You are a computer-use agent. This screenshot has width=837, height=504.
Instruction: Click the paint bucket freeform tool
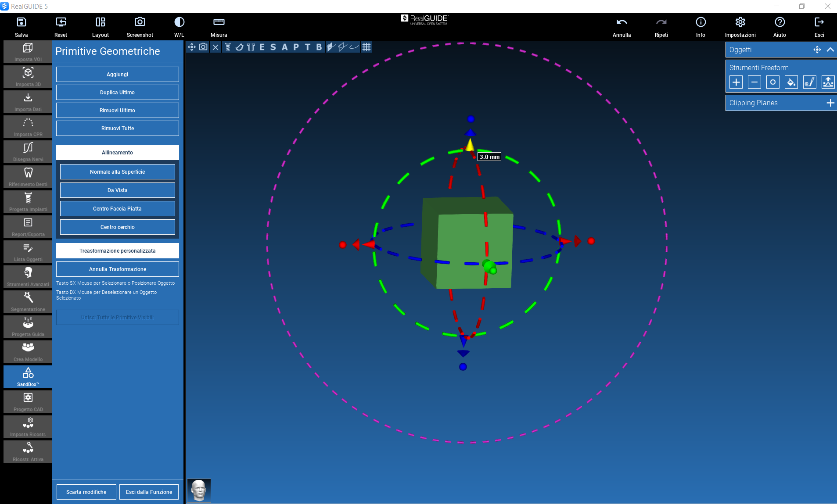point(791,82)
